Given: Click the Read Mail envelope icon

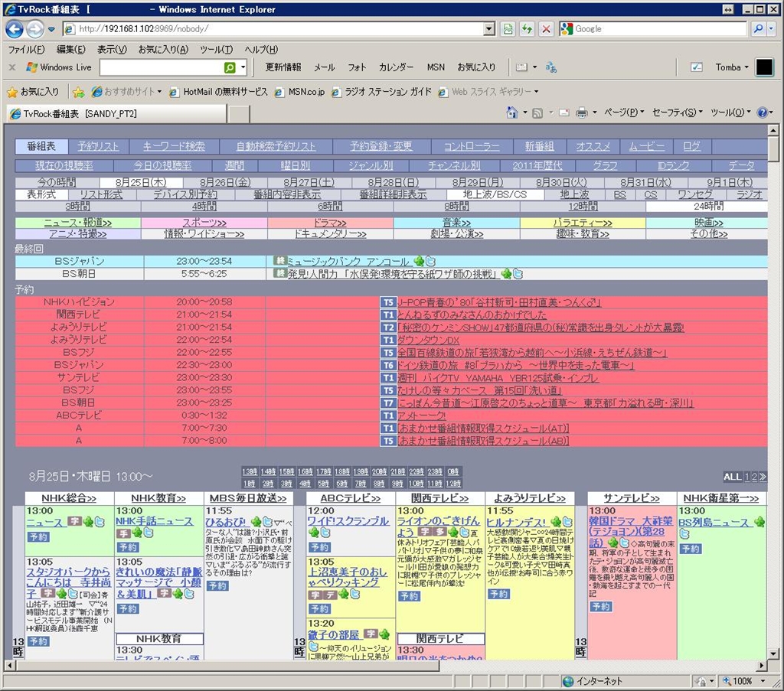Looking at the screenshot, I should coord(564,113).
